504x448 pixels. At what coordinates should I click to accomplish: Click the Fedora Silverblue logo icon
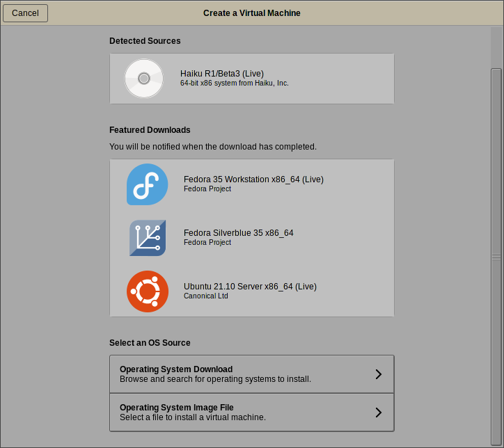click(148, 238)
